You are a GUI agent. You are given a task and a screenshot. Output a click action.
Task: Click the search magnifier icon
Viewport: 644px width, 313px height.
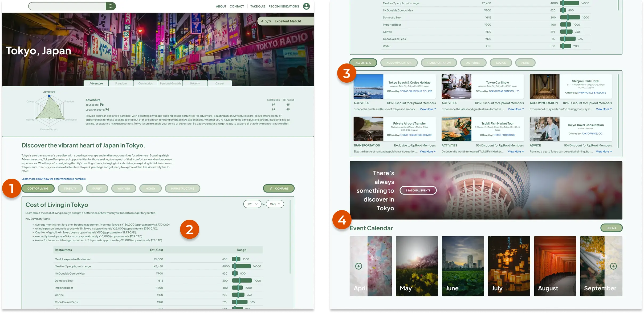(x=111, y=6)
